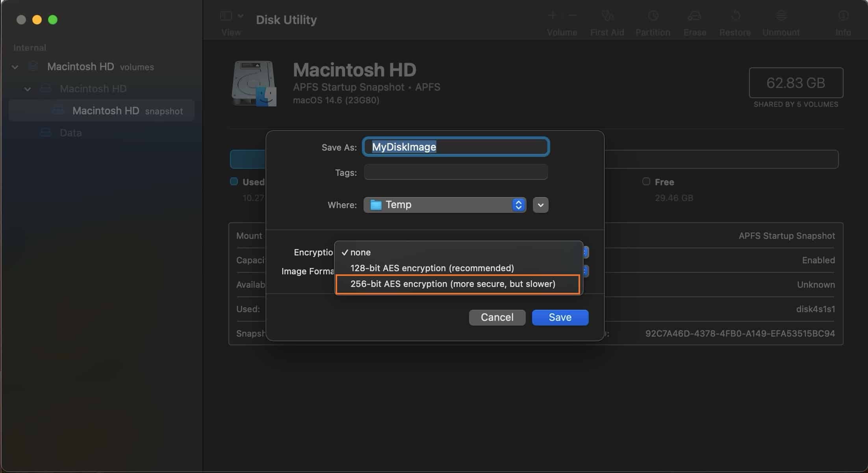Expand the save dialog browser
868x473 pixels.
(x=541, y=205)
